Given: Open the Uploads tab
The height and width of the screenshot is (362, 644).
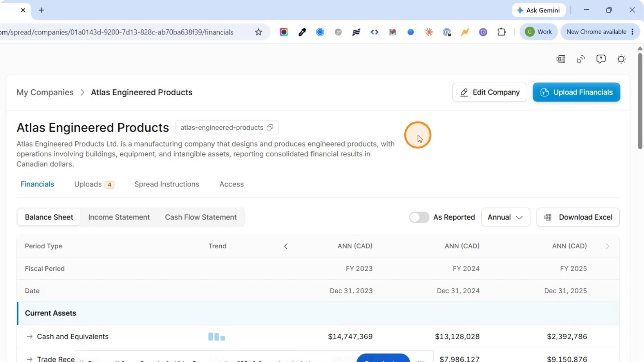Looking at the screenshot, I should click(94, 184).
